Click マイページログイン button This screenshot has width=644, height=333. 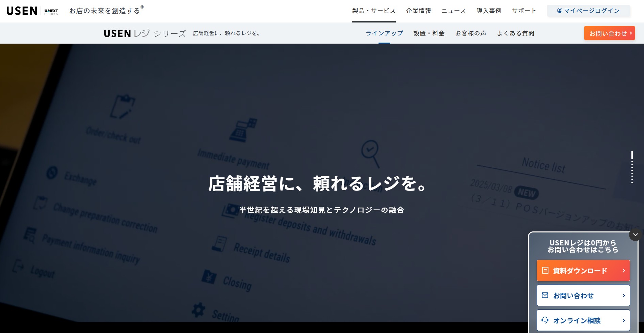pyautogui.click(x=589, y=11)
